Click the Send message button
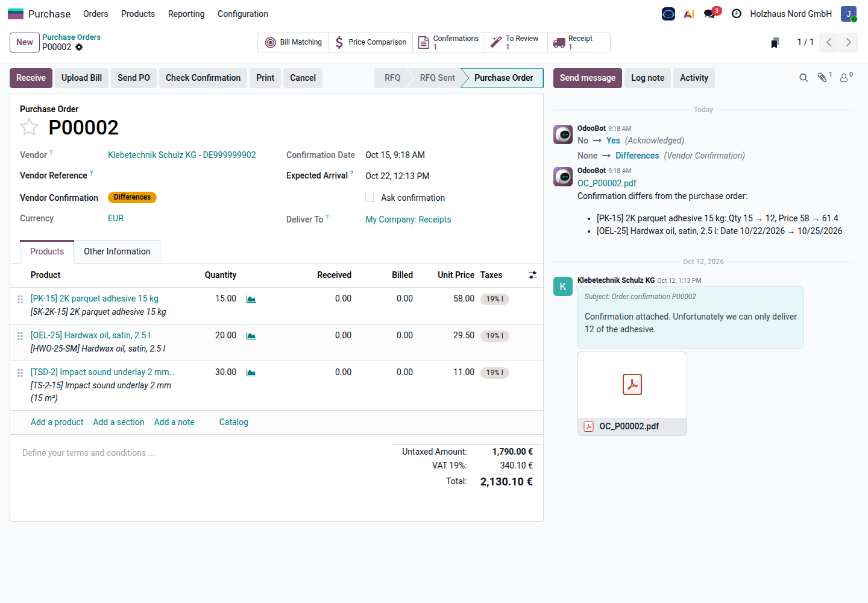Image resolution: width=868 pixels, height=603 pixels. 588,78
